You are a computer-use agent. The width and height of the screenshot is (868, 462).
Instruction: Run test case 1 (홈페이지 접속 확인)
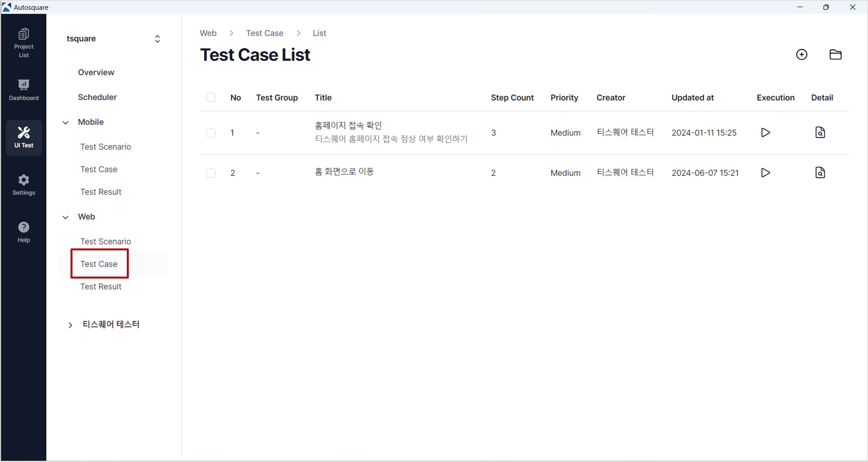[x=765, y=133]
